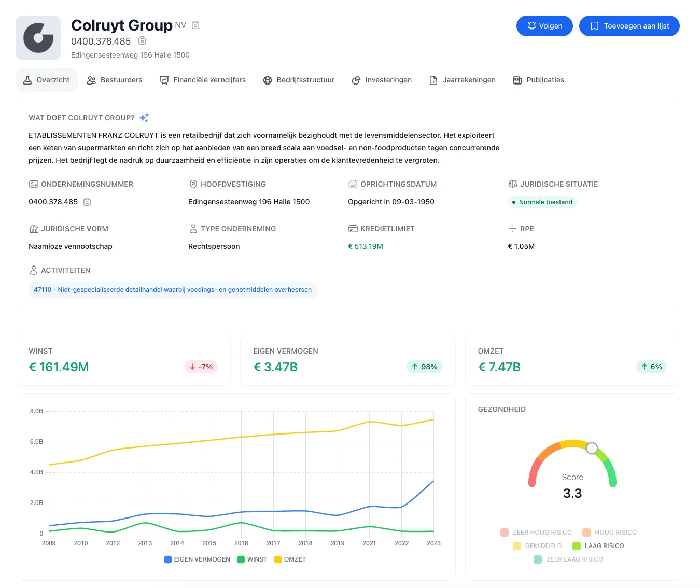700x588 pixels.
Task: Go to the Investeringen tab
Action: click(x=382, y=80)
